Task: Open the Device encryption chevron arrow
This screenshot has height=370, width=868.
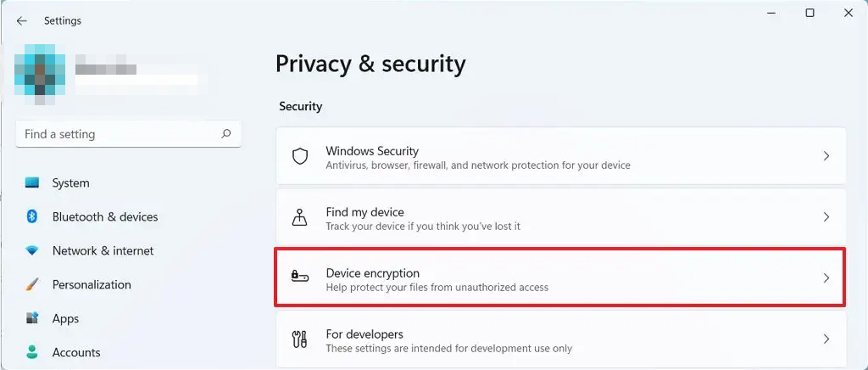Action: click(826, 278)
